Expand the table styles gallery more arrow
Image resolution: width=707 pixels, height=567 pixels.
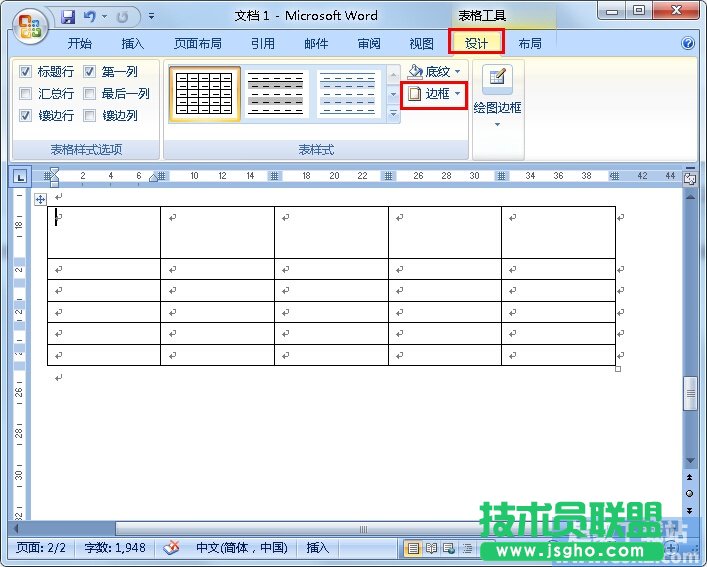click(x=393, y=115)
